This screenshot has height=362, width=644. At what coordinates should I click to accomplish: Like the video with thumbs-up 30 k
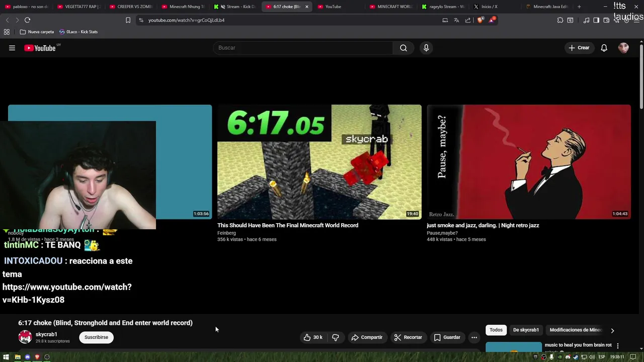[313, 337]
